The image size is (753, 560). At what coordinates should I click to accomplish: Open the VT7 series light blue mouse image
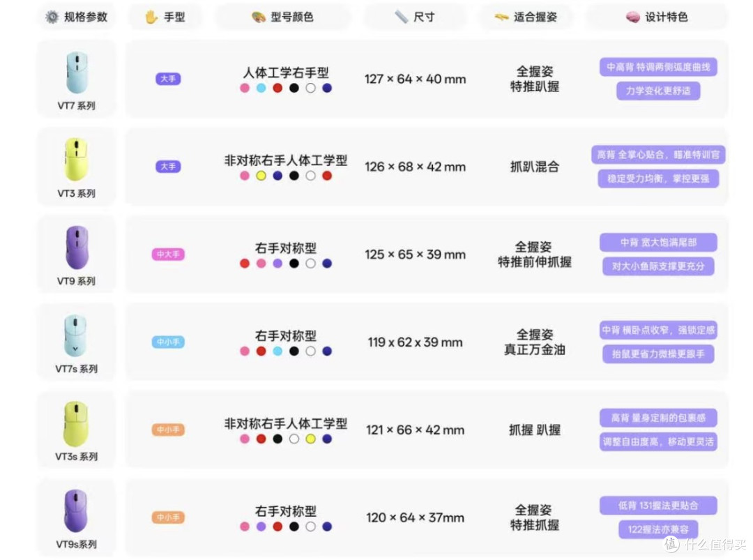(x=77, y=73)
